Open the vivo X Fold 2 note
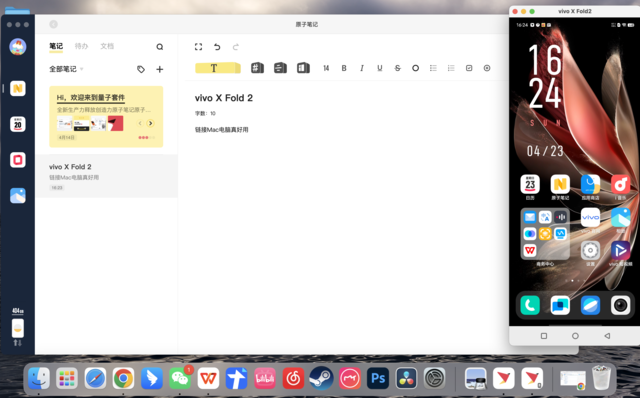 (x=107, y=176)
